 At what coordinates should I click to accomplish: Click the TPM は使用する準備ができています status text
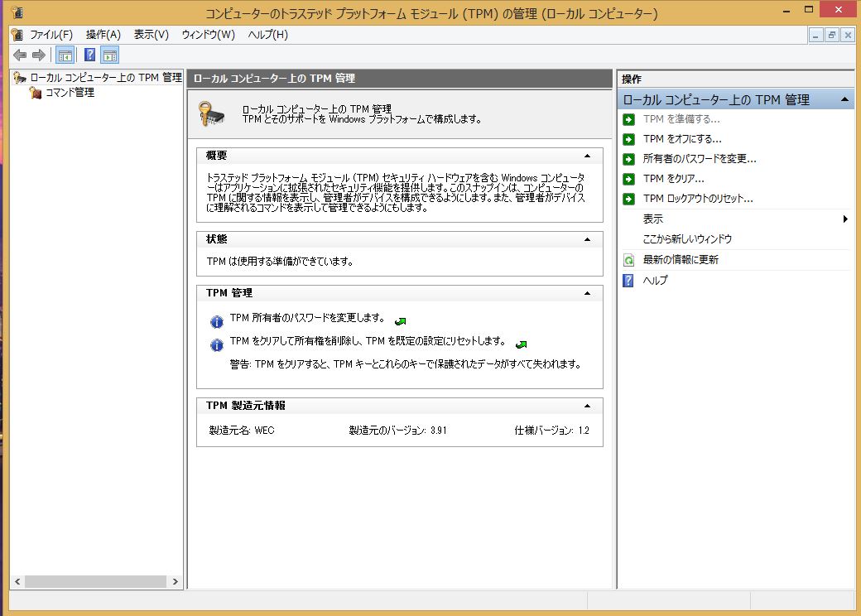pyautogui.click(x=280, y=262)
